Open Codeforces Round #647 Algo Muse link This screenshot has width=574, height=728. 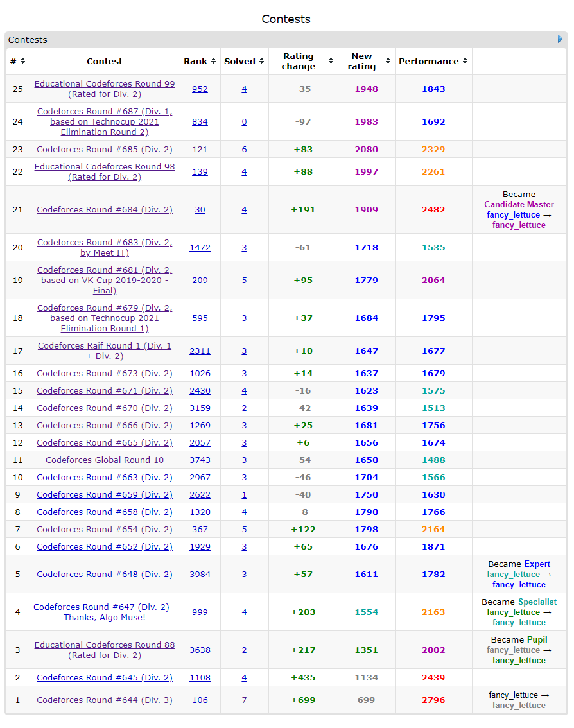pos(105,612)
